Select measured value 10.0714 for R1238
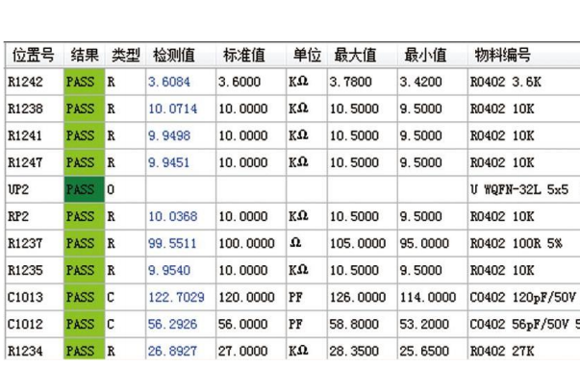This screenshot has width=580, height=392. coord(172,110)
